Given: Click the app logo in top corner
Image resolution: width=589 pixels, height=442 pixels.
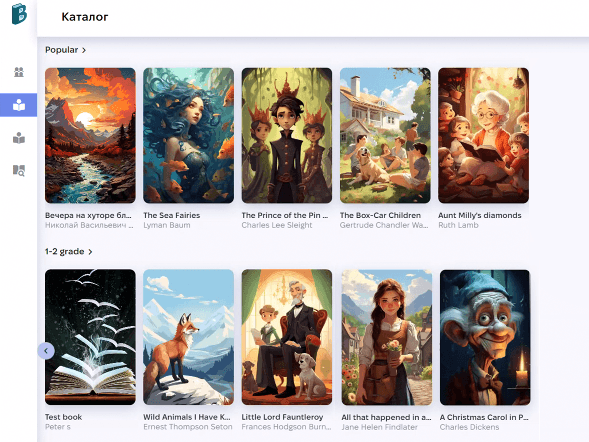Looking at the screenshot, I should (x=19, y=14).
